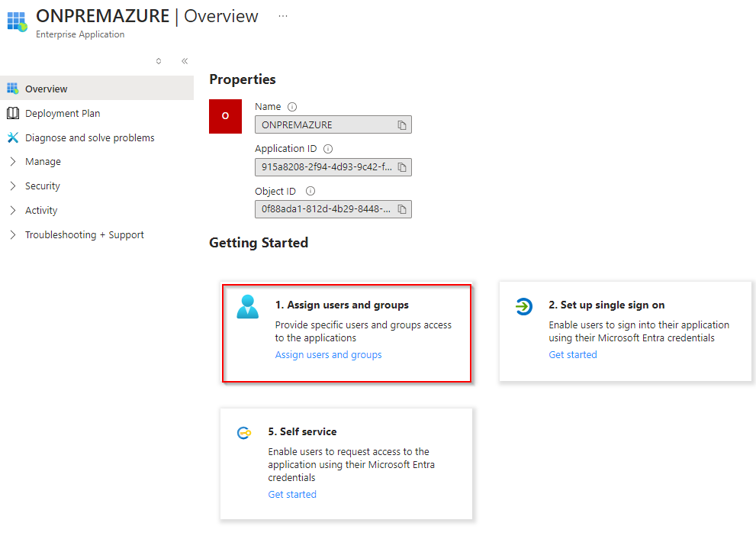Click the Application ID field

333,167
